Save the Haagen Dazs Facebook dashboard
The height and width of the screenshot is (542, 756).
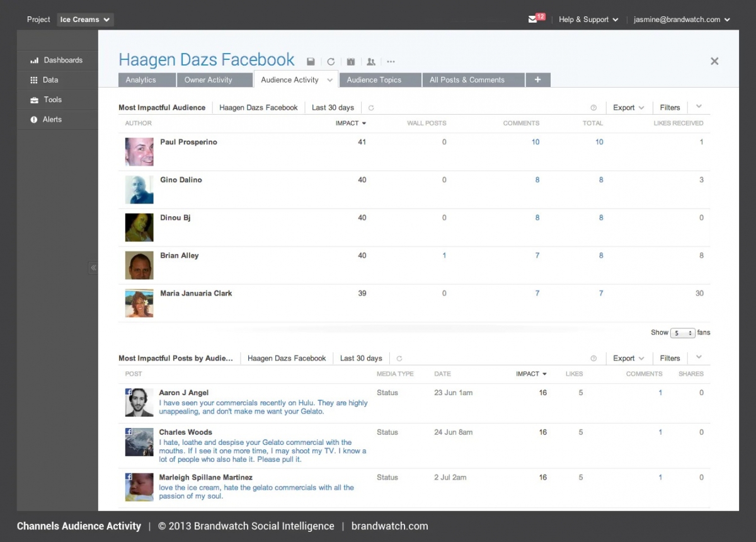(x=311, y=61)
